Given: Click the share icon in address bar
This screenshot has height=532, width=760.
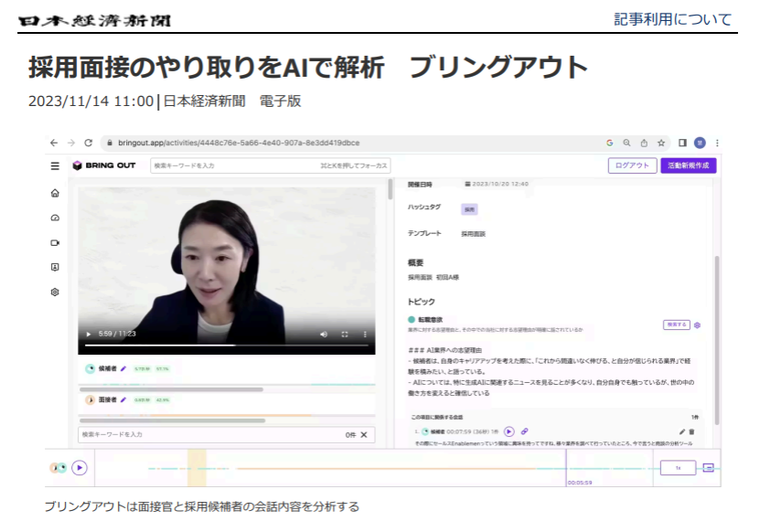Looking at the screenshot, I should pos(644,143).
